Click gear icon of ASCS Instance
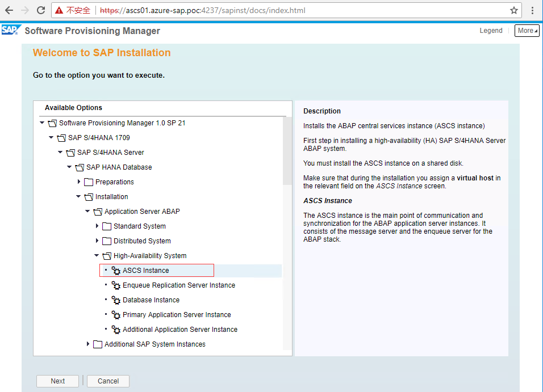This screenshot has width=543, height=392. coord(116,271)
